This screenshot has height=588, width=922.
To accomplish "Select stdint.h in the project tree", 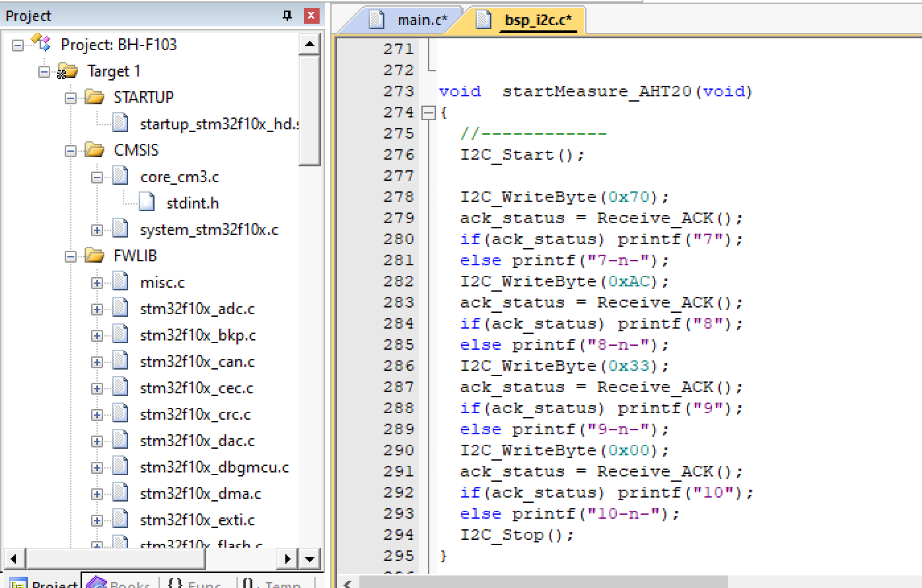I will pyautogui.click(x=192, y=203).
